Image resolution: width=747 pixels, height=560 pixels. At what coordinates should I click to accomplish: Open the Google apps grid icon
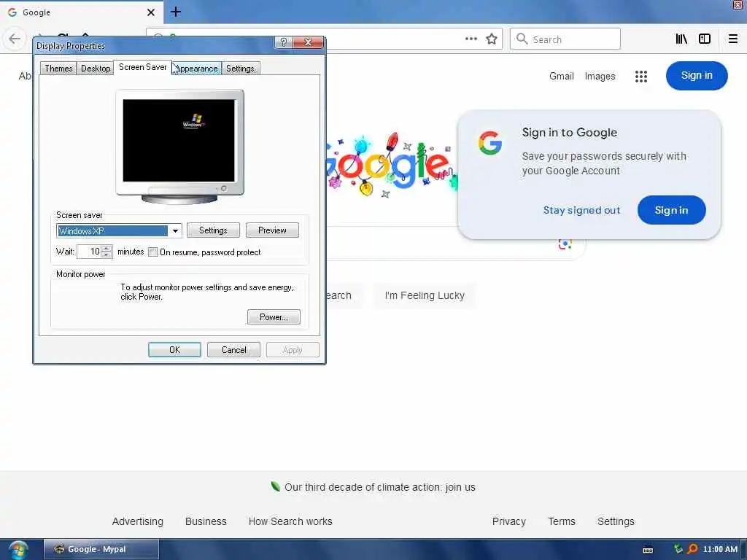pyautogui.click(x=640, y=76)
